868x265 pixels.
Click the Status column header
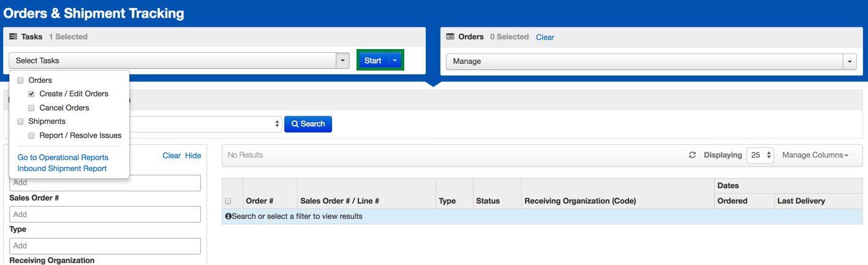pyautogui.click(x=488, y=201)
